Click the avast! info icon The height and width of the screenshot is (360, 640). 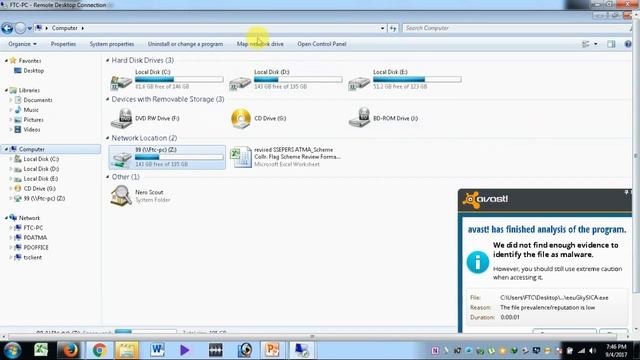pyautogui.click(x=478, y=262)
